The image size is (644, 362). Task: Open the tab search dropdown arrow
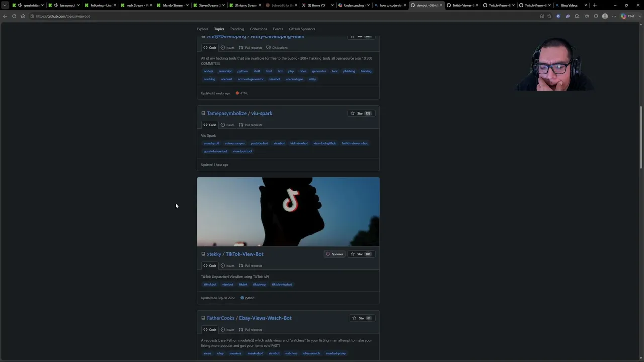pos(5,5)
